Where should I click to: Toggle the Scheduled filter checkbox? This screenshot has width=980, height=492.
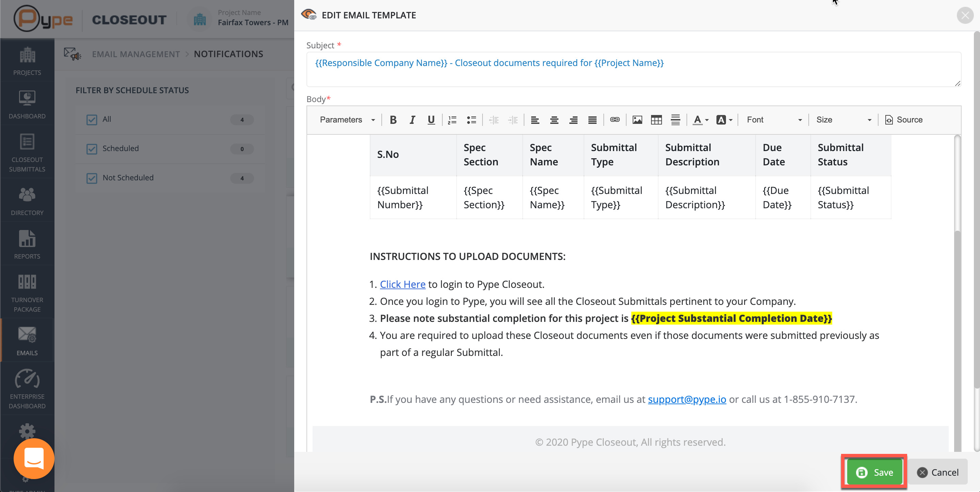click(x=92, y=149)
